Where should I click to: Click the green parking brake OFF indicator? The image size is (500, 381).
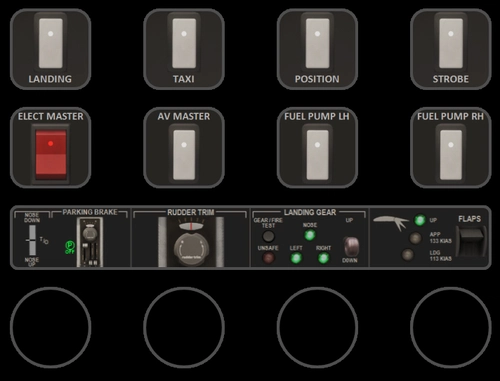click(70, 247)
